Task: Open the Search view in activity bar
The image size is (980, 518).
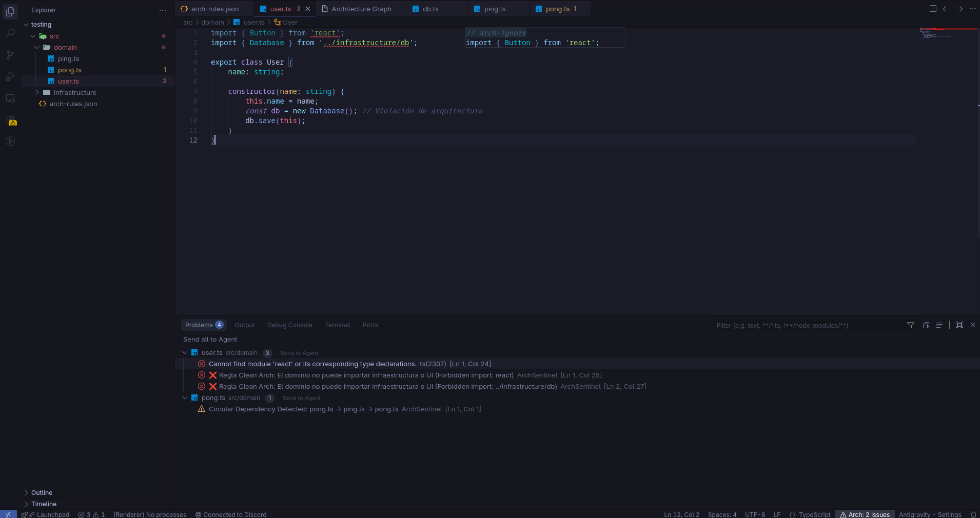Action: pyautogui.click(x=10, y=33)
